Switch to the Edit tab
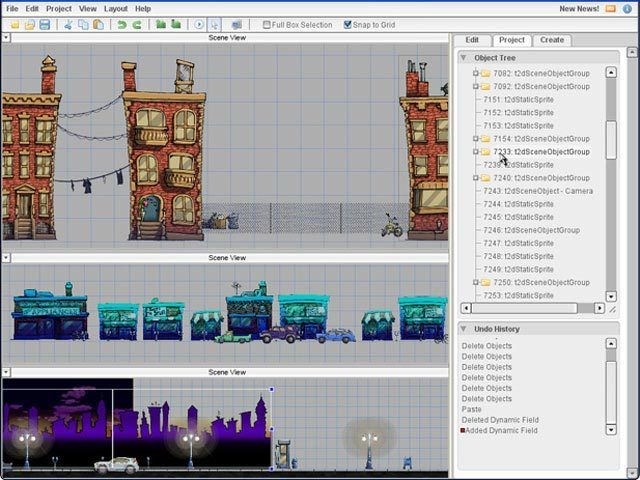The height and width of the screenshot is (480, 640). click(x=472, y=40)
